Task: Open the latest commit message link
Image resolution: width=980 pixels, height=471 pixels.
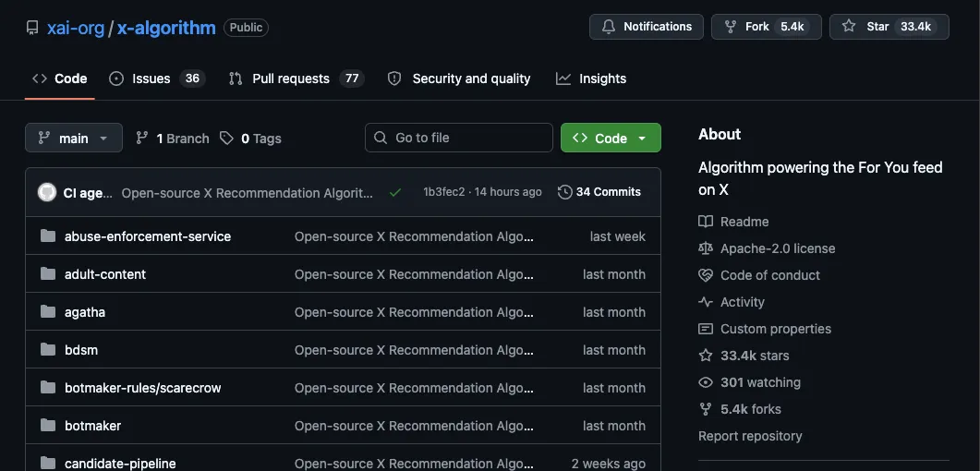Action: (247, 193)
